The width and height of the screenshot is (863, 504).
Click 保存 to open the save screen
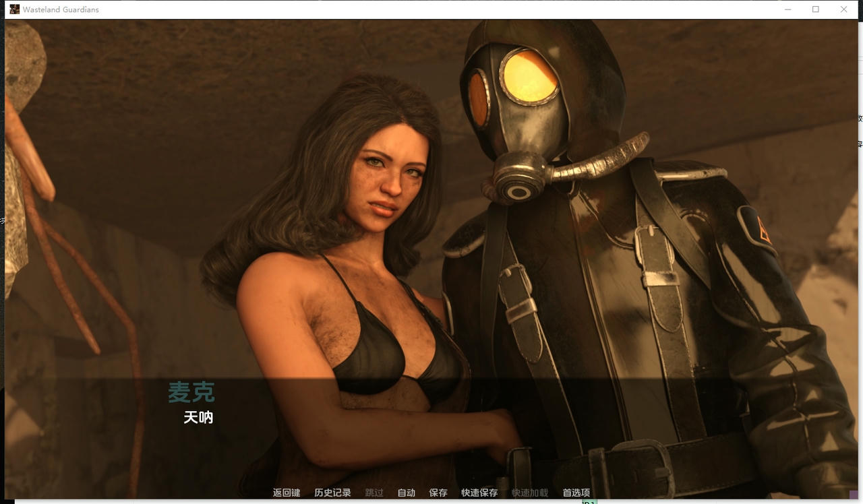pos(438,493)
